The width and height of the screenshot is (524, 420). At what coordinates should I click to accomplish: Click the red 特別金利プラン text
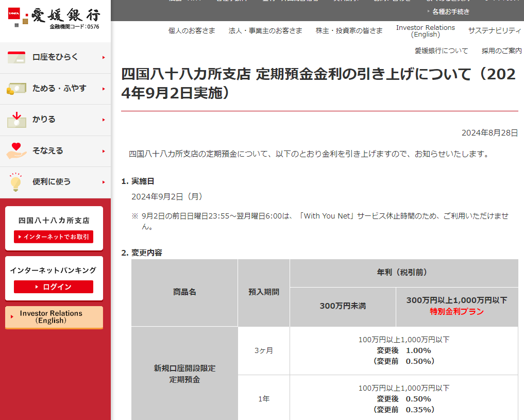coord(457,311)
